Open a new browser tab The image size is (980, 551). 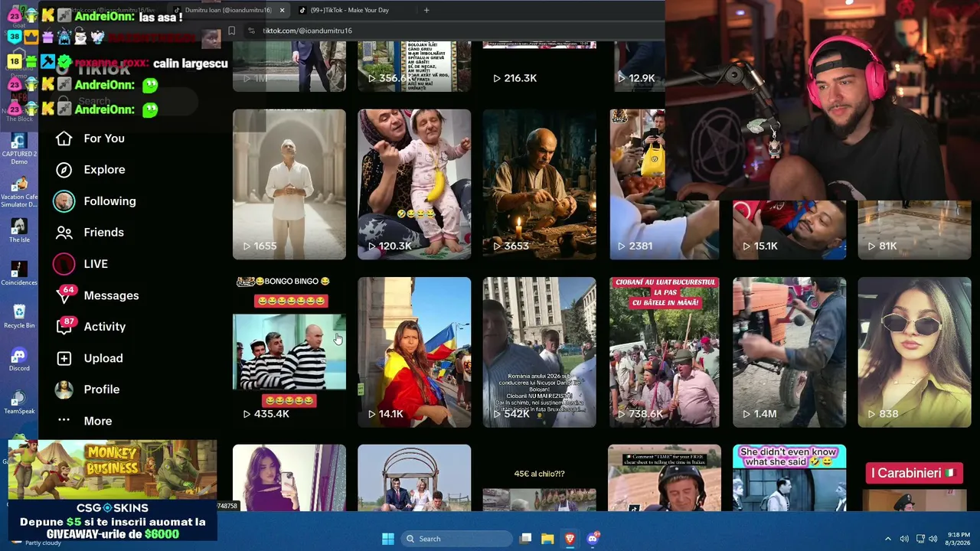[x=426, y=10]
